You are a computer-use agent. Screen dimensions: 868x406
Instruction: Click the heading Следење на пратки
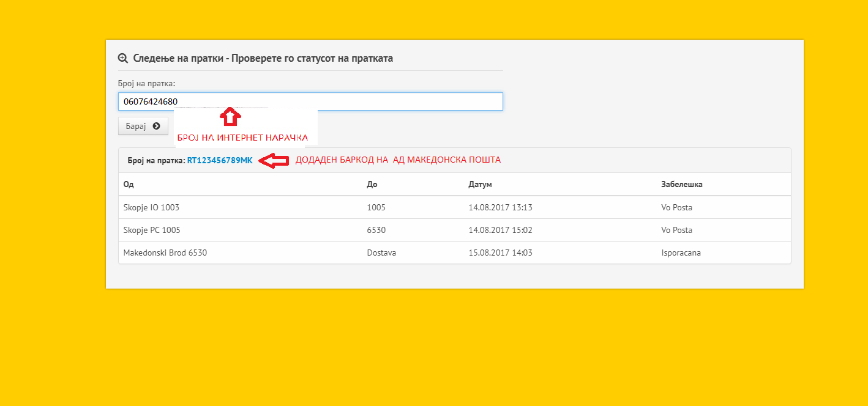point(263,58)
